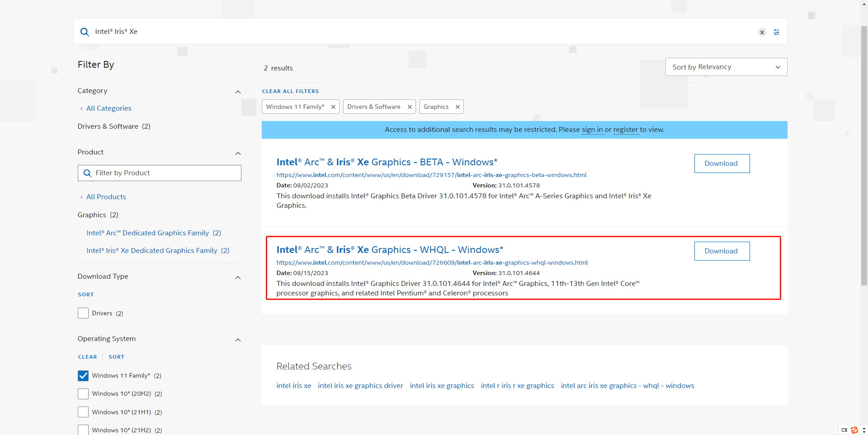Click the Filter by Product input field
This screenshot has height=435, width=868.
[165, 173]
